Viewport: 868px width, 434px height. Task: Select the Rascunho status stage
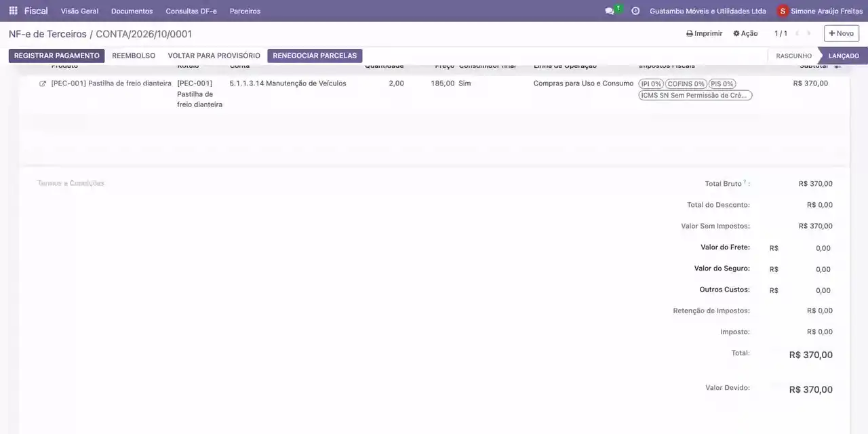tap(793, 56)
